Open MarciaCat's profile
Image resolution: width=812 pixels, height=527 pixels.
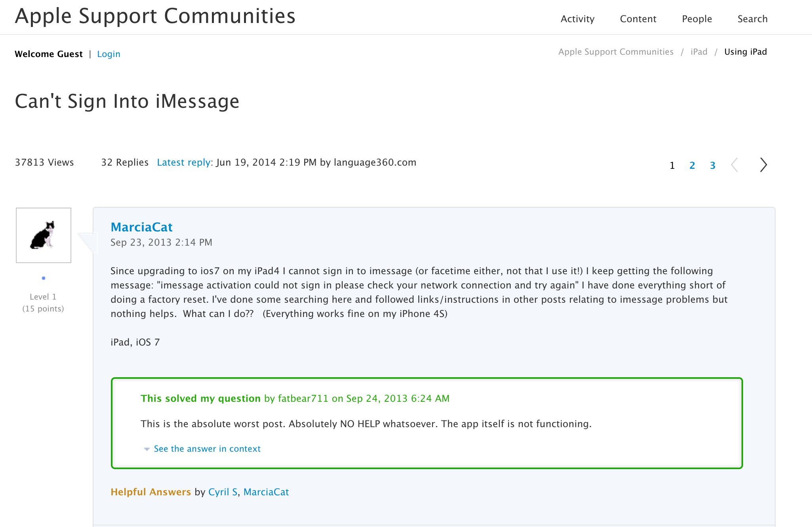[x=141, y=227]
